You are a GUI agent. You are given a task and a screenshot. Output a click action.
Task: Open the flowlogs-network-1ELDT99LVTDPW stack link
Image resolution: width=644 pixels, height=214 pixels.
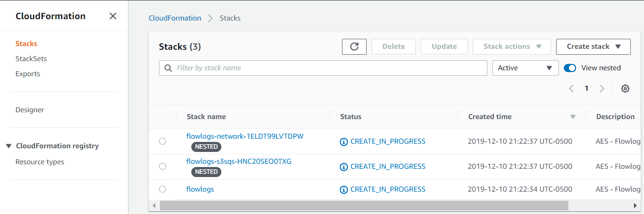point(245,136)
